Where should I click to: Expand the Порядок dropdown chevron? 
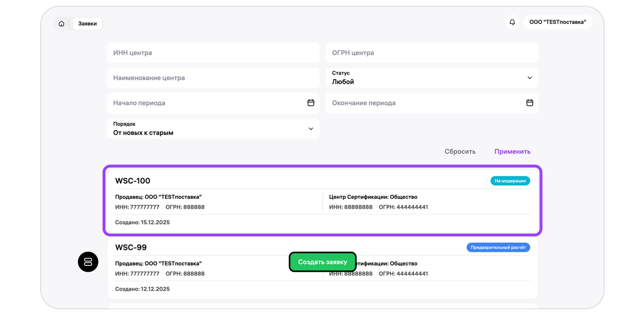coord(311,129)
